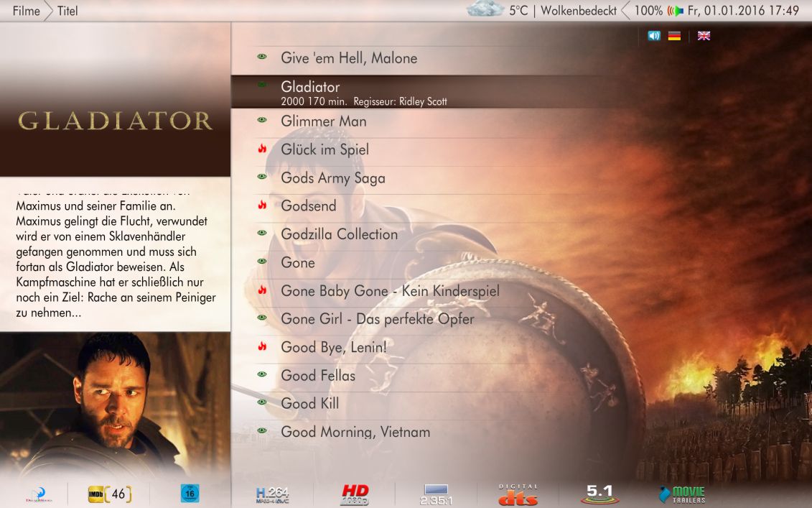Toggle eye icon for Good Morning, Vietnam

262,430
